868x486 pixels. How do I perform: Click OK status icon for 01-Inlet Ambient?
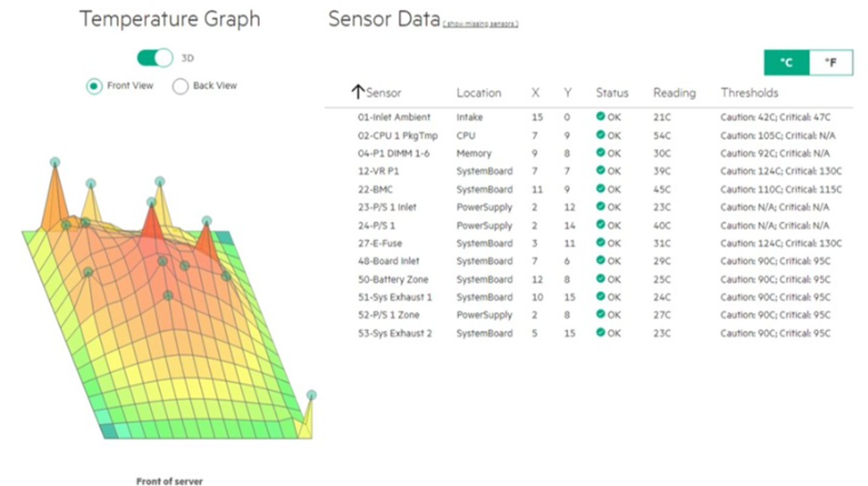pyautogui.click(x=601, y=116)
